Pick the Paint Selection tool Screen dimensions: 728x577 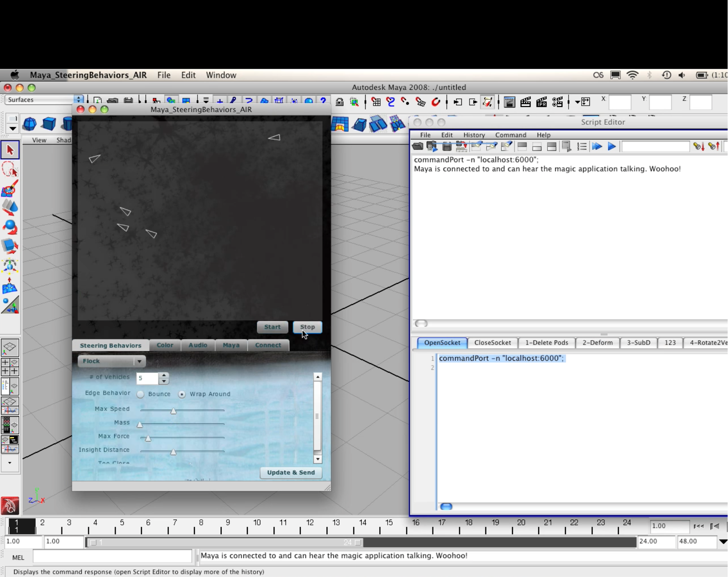coord(10,189)
